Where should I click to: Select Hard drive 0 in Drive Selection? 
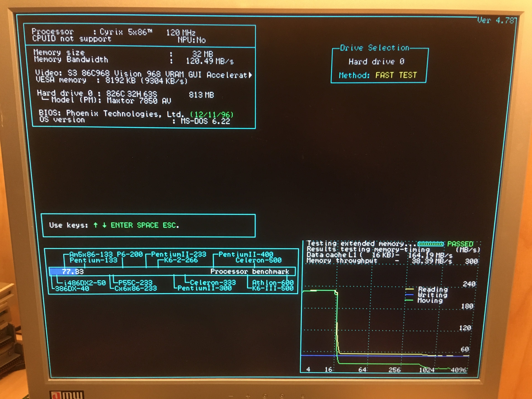pos(376,62)
